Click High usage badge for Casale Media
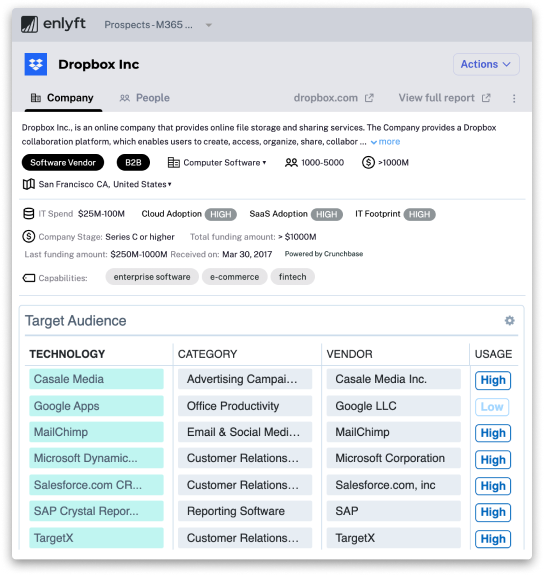 pos(493,380)
